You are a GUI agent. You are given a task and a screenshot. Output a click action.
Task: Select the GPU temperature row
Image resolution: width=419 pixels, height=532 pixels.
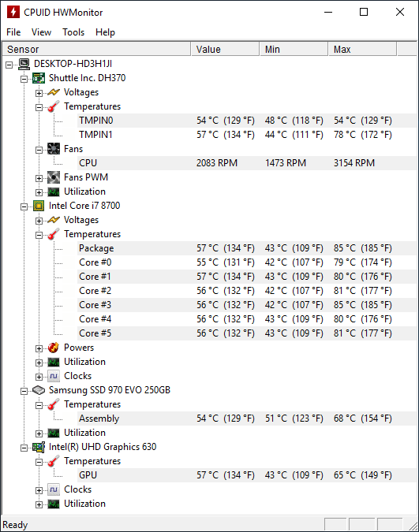coord(247,475)
